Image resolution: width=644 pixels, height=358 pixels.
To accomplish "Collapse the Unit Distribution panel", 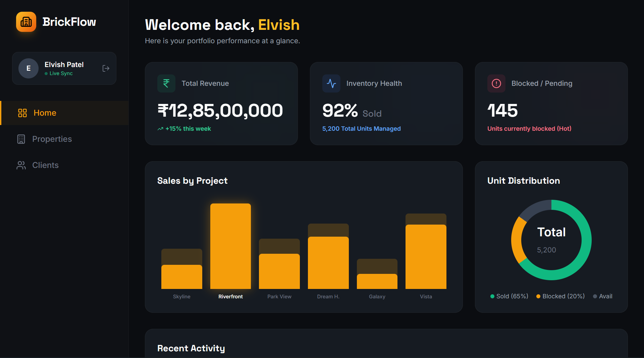I will coord(523,181).
